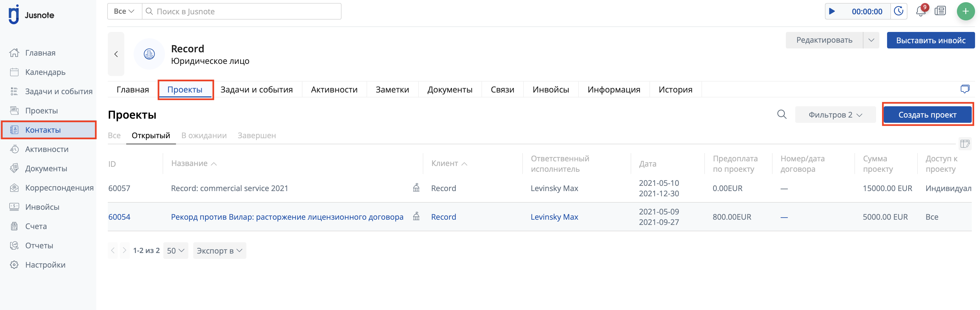
Task: Switch to Заметки tab
Action: (x=392, y=89)
